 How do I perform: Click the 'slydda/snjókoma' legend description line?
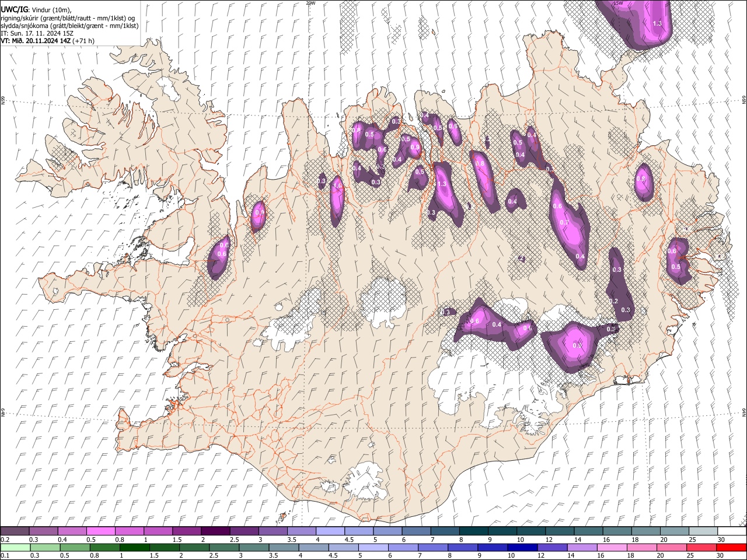coord(69,26)
